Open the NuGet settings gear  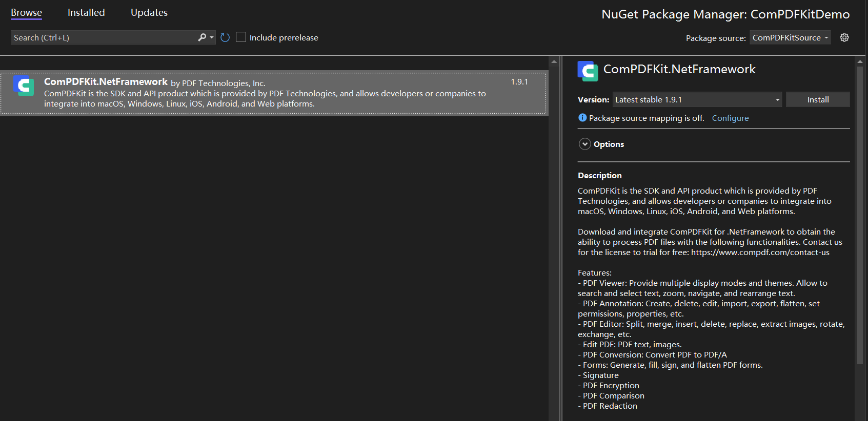click(x=844, y=37)
